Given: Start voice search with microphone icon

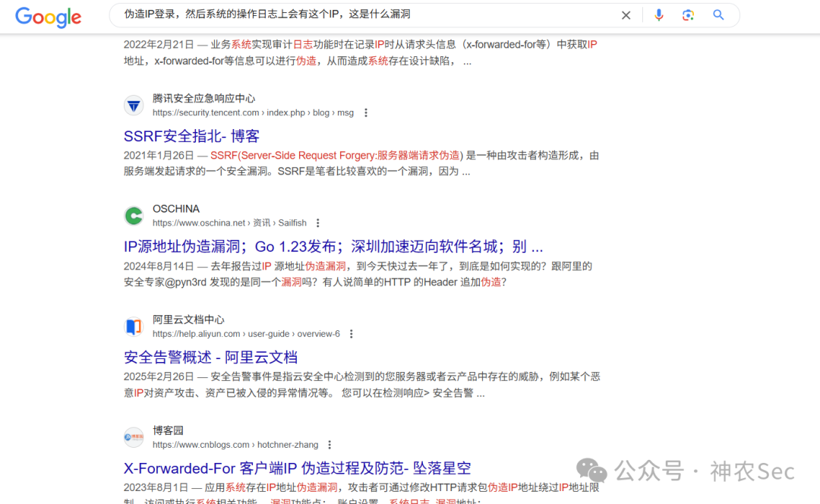Looking at the screenshot, I should (658, 15).
